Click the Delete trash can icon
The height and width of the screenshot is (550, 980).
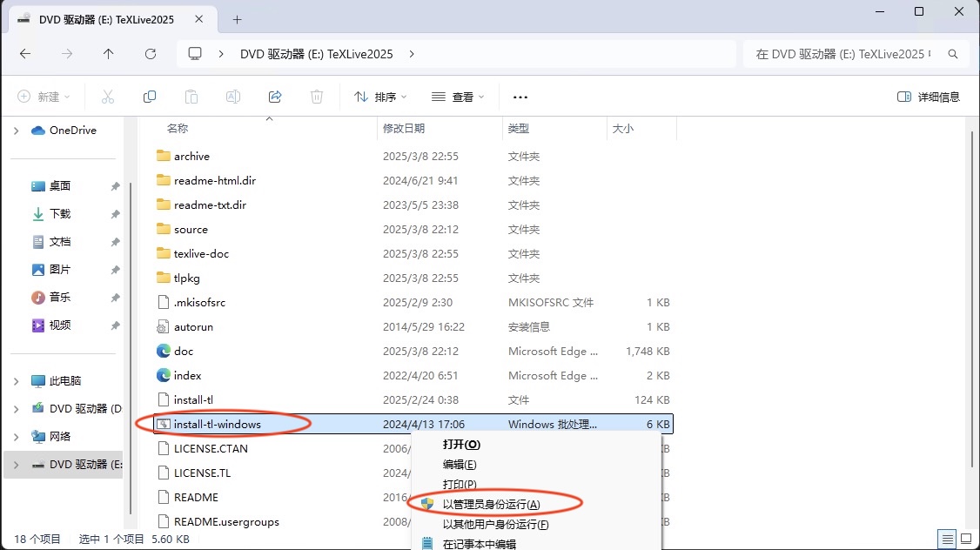(317, 97)
